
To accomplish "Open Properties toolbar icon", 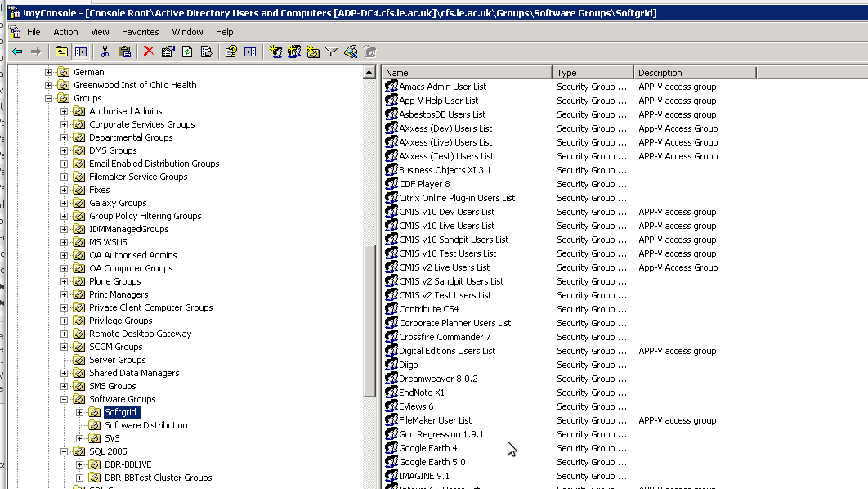I will point(168,52).
